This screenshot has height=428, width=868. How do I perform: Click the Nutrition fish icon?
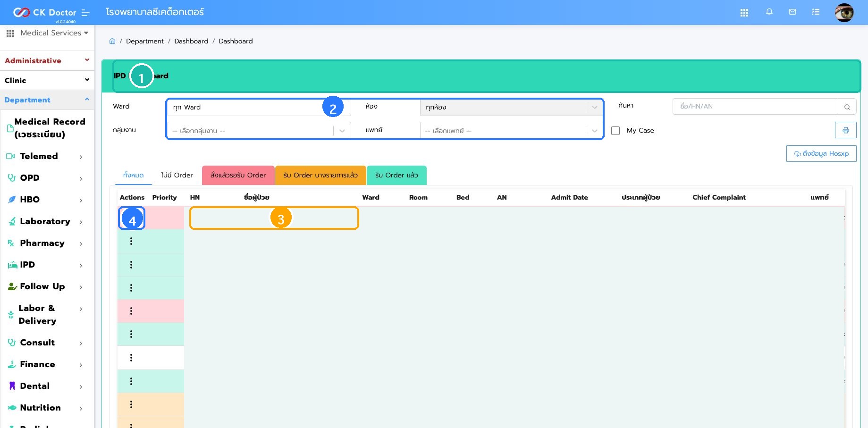pyautogui.click(x=12, y=408)
